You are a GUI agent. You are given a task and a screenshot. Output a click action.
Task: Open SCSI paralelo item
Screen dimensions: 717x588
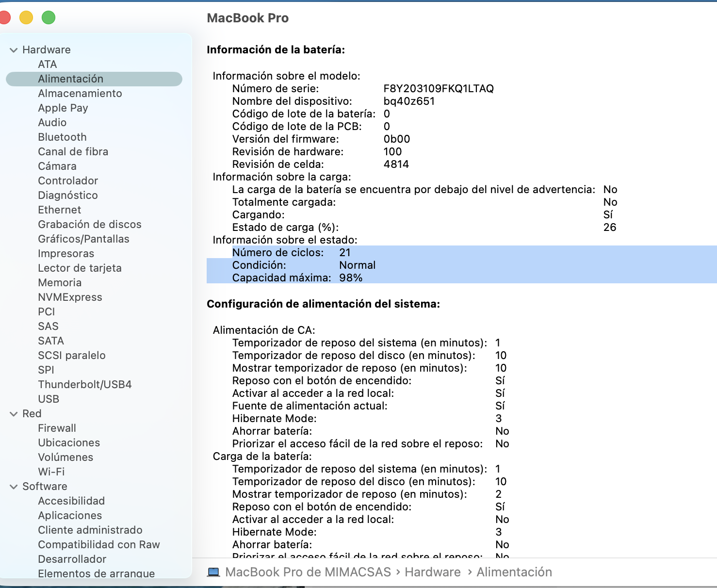pos(72,356)
